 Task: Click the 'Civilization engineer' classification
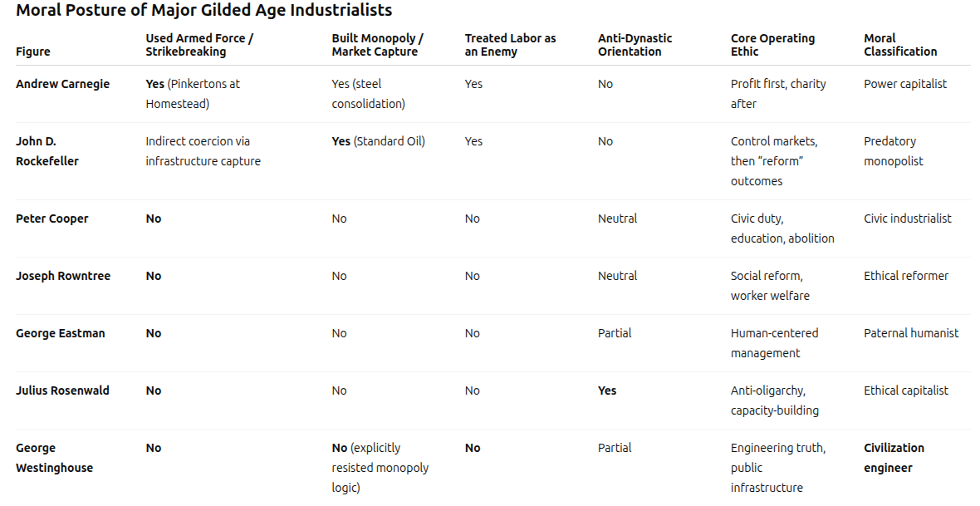point(894,458)
